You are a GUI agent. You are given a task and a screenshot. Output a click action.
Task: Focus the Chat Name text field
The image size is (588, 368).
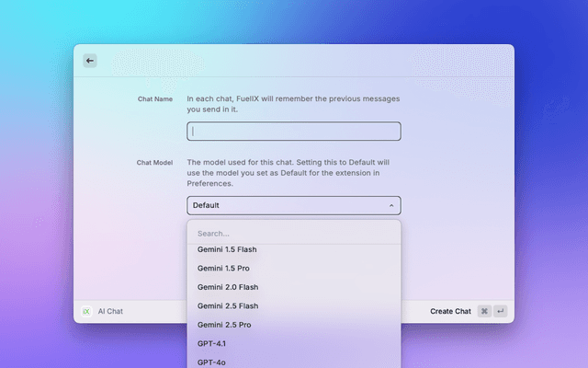(x=294, y=132)
